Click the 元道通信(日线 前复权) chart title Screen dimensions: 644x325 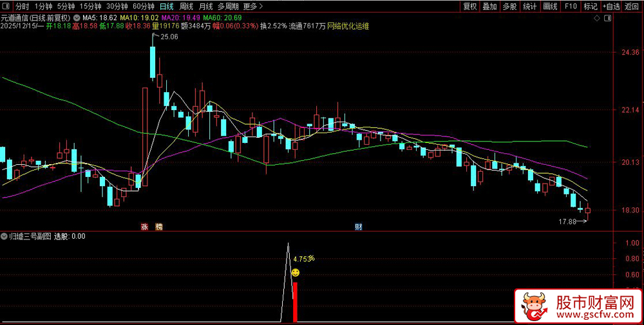[35, 18]
